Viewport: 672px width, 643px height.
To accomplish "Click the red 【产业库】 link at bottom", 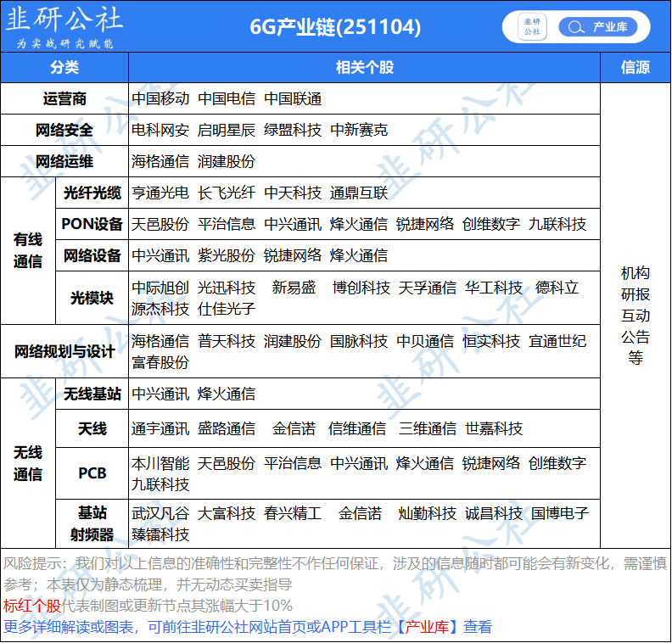I will [428, 628].
